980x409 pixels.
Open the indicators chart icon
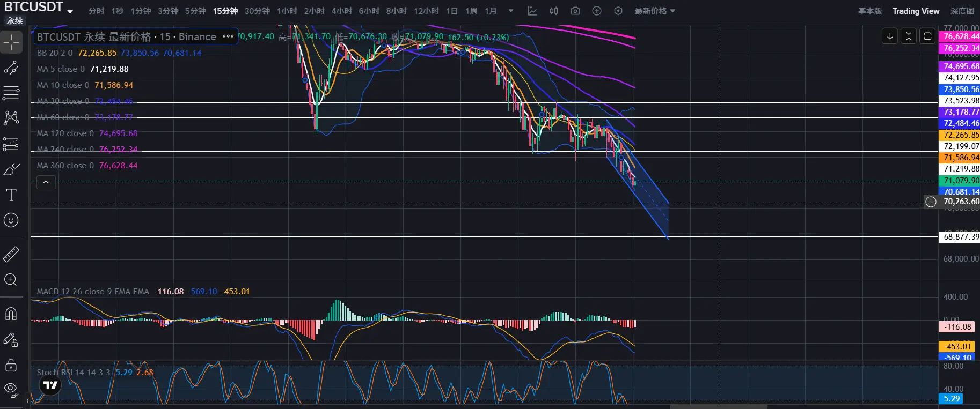[x=532, y=11]
